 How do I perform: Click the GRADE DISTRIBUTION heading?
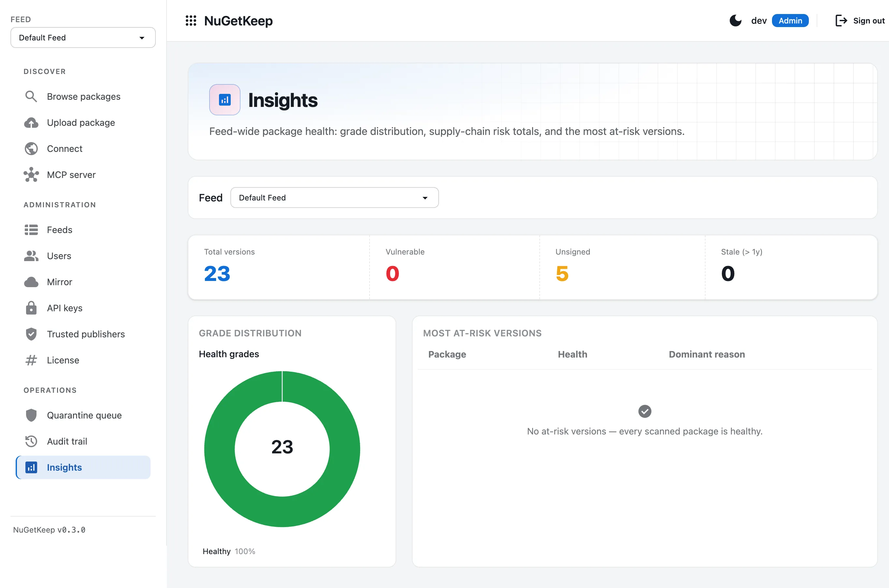click(x=250, y=333)
